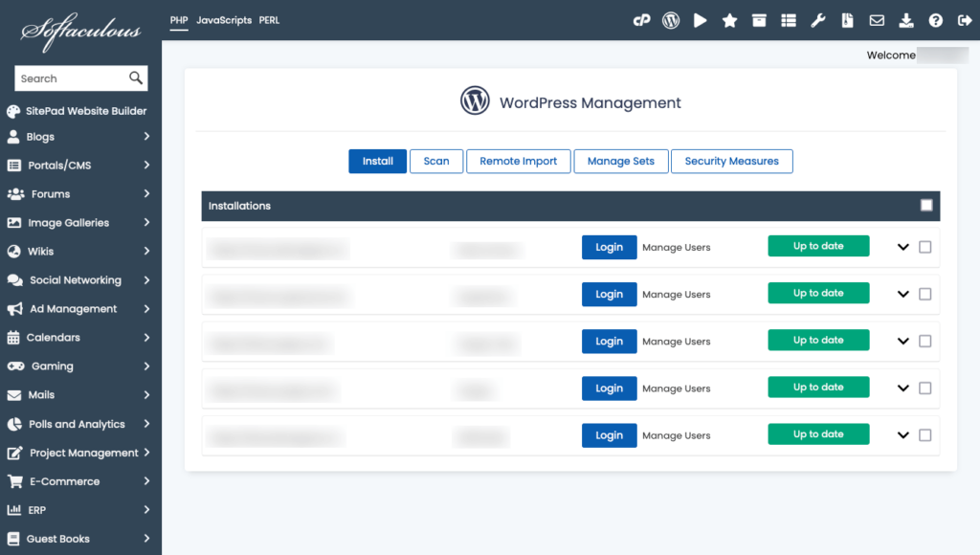Click Manage Users for second installation
This screenshot has width=980, height=555.
(677, 295)
